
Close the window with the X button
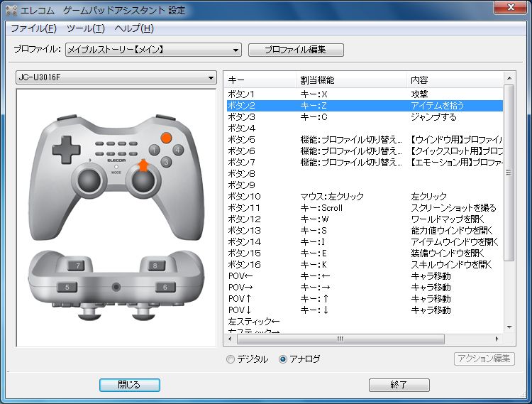[x=510, y=7]
